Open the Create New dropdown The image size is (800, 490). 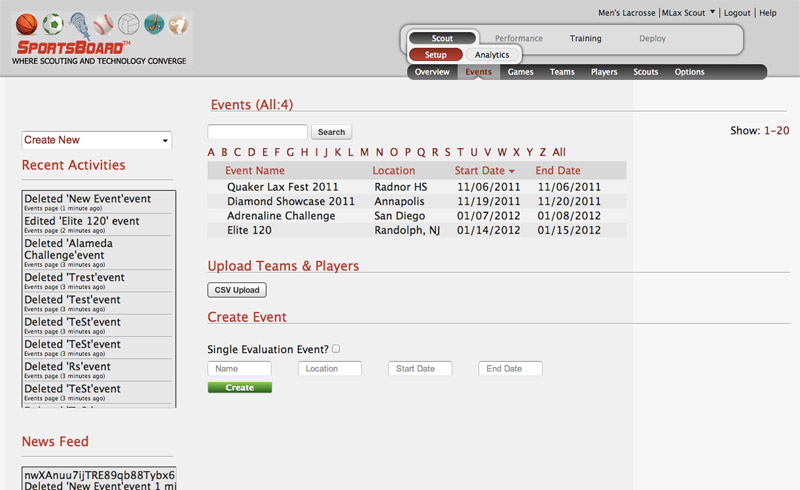click(x=96, y=140)
